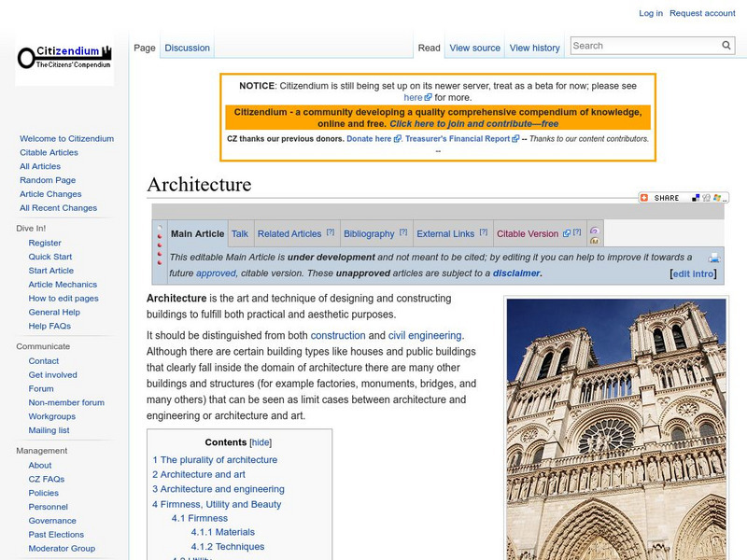Viewport: 747px width, 560px height.
Task: Hide the Contents table
Action: coord(261,442)
